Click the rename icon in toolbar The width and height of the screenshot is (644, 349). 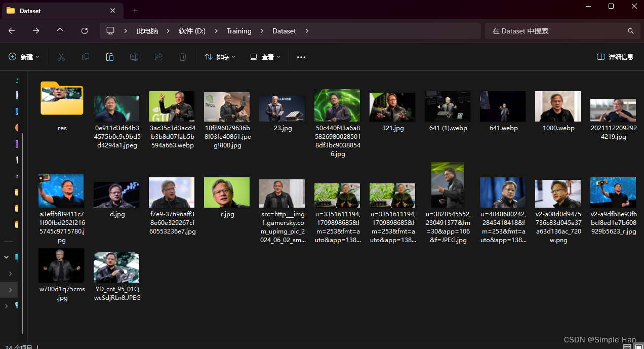pyautogui.click(x=134, y=57)
